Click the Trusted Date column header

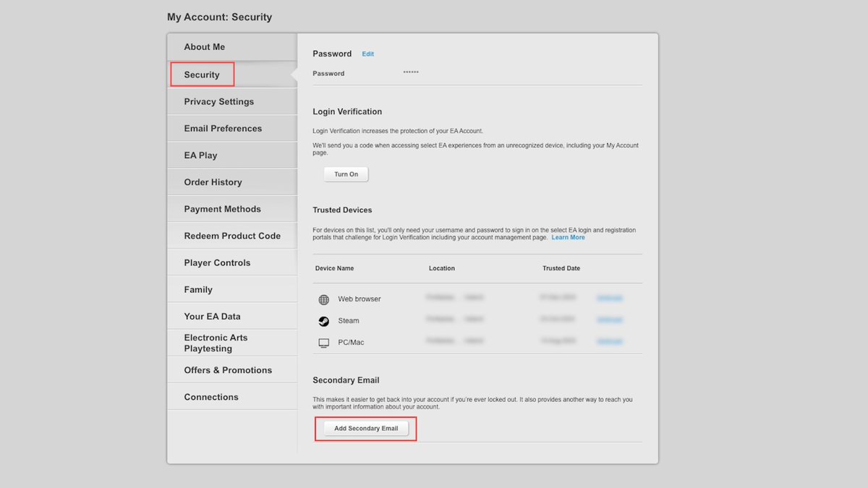point(561,268)
